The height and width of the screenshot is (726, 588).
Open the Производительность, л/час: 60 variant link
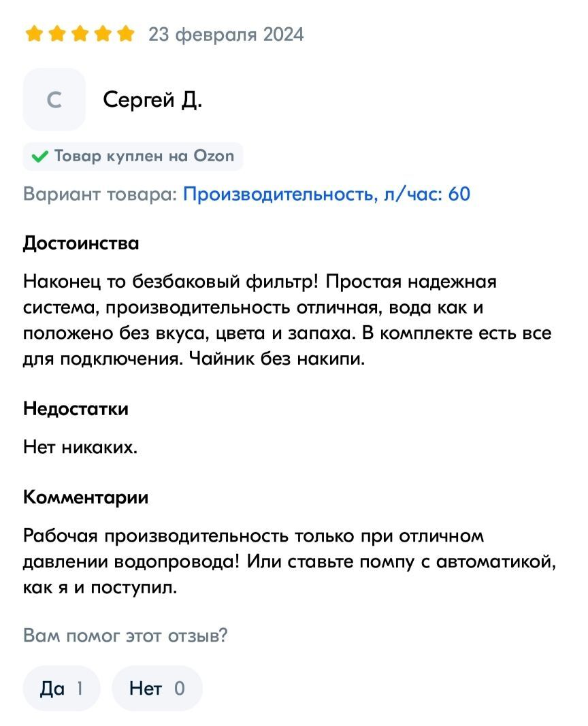click(x=327, y=194)
